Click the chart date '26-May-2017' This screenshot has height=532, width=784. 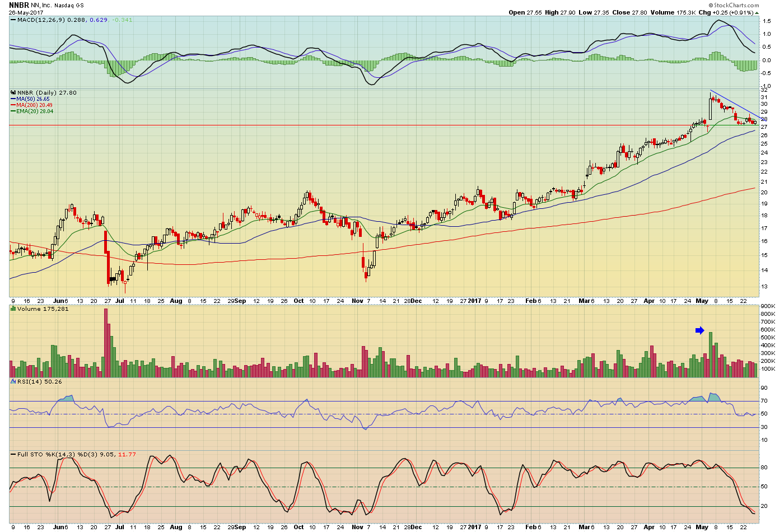coord(26,12)
